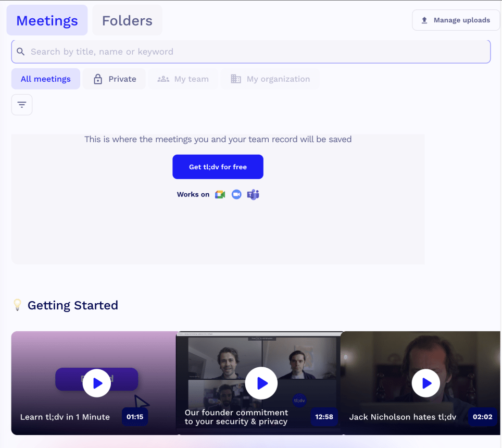This screenshot has width=502, height=448.
Task: Click the Google Meet icon
Action: pyautogui.click(x=220, y=194)
